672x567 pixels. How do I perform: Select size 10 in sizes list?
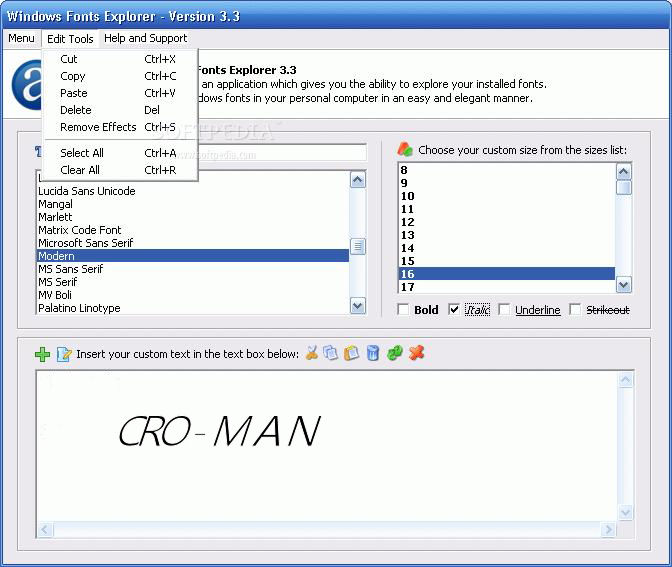507,196
